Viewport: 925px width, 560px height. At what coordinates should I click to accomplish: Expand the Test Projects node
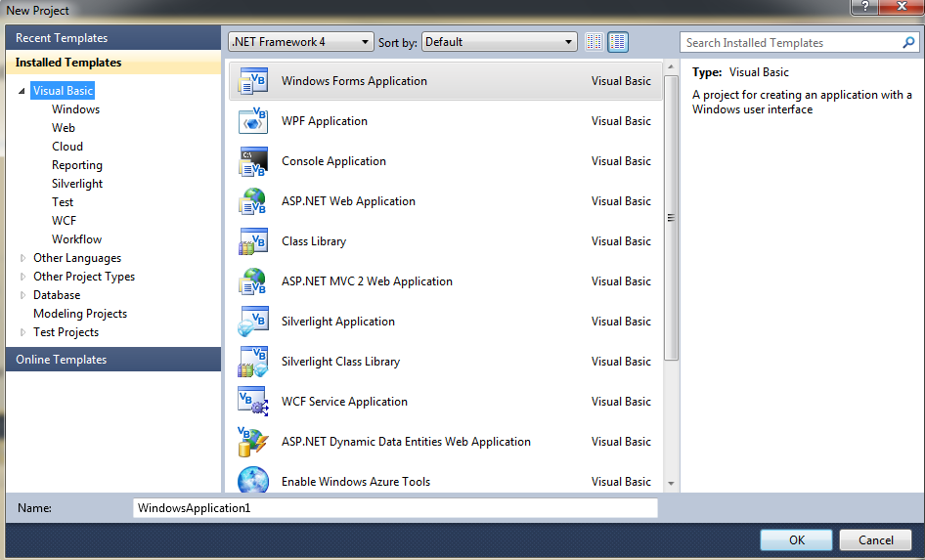pyautogui.click(x=22, y=332)
